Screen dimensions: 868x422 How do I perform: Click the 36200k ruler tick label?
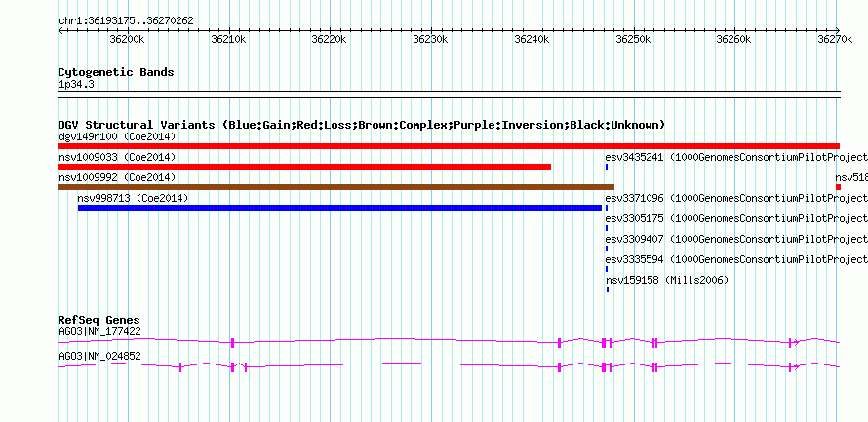tap(128, 39)
